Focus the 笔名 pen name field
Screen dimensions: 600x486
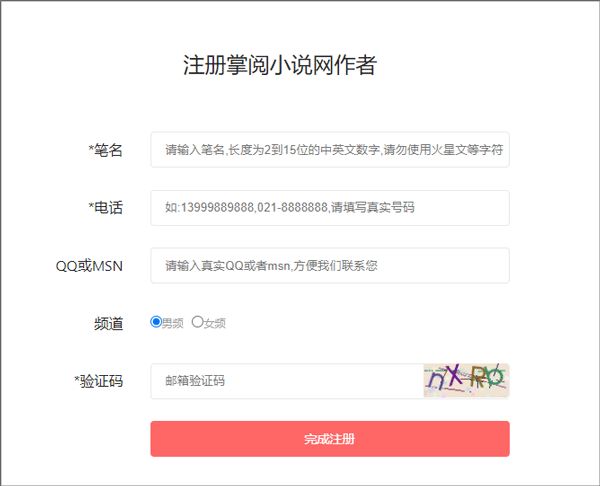330,150
